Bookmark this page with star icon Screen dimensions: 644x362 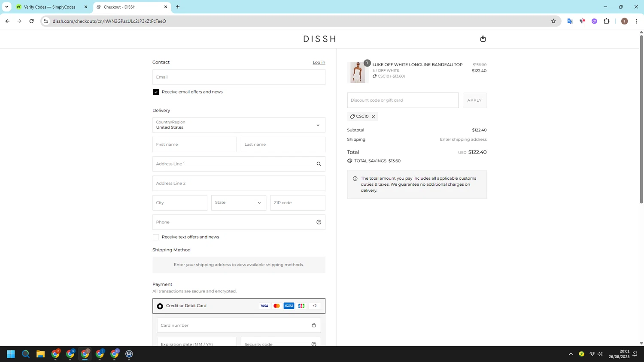[x=553, y=21]
